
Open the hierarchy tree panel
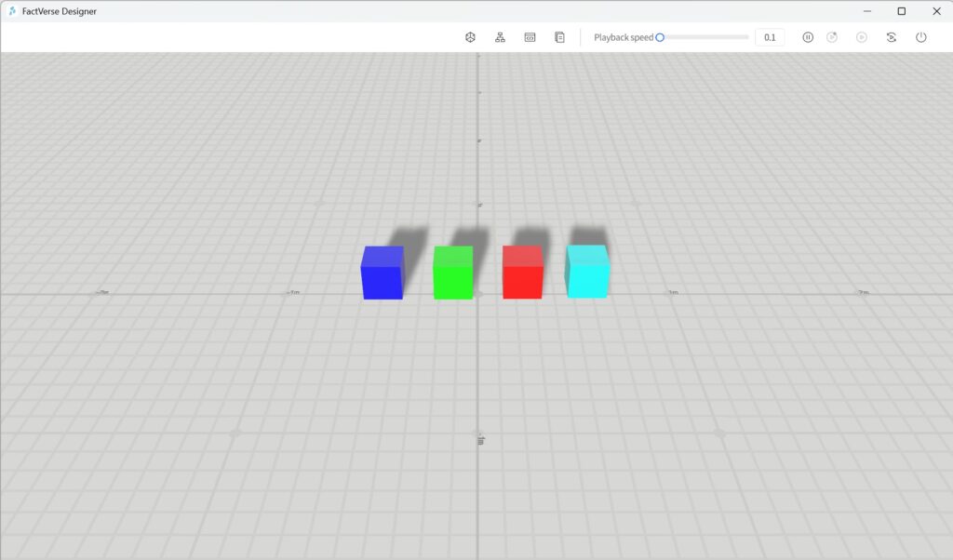500,37
